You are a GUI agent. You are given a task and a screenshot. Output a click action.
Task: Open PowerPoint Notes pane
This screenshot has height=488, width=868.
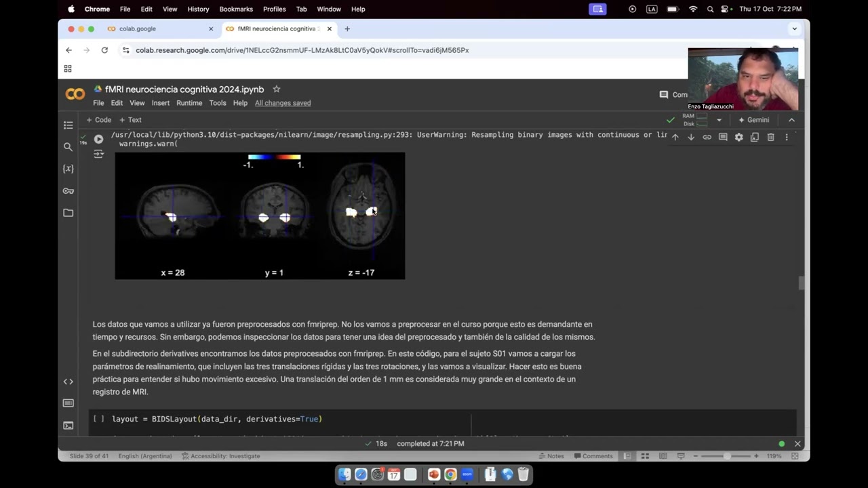[551, 456]
